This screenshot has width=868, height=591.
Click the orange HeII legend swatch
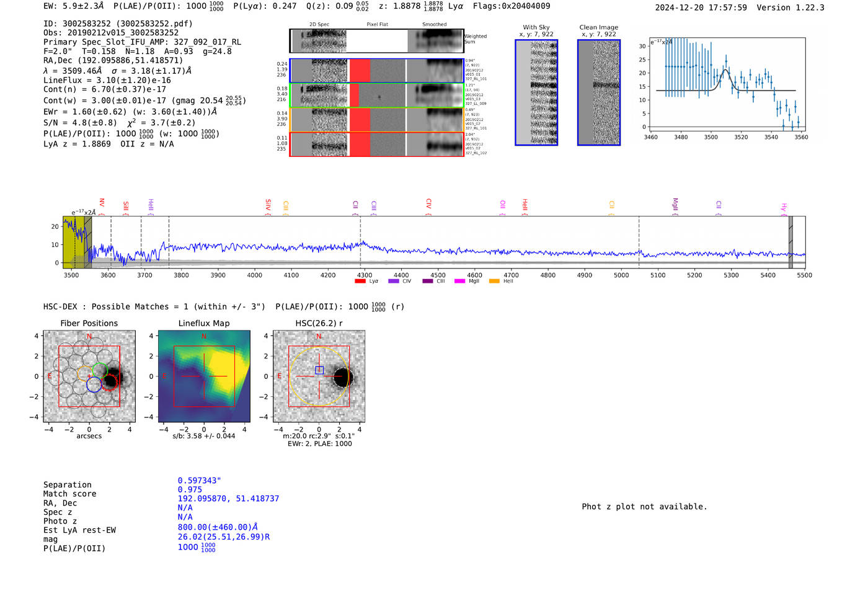[x=494, y=282]
